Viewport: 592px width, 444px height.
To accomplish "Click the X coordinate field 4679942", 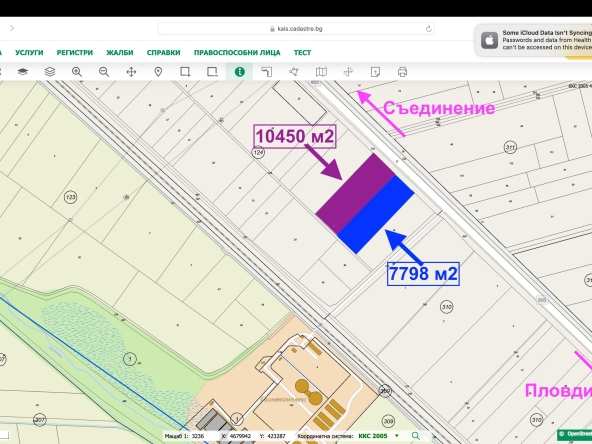I will coord(240,436).
